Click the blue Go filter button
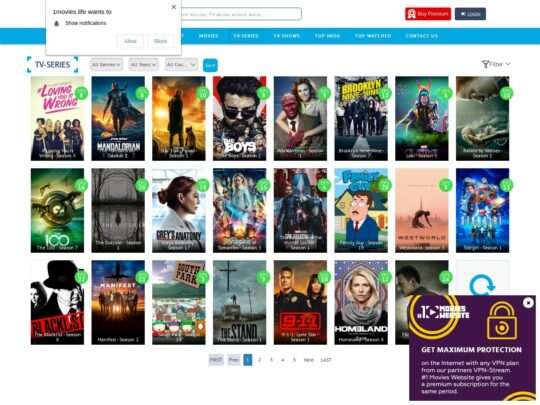Screen dimensions: 540x405 [210, 65]
